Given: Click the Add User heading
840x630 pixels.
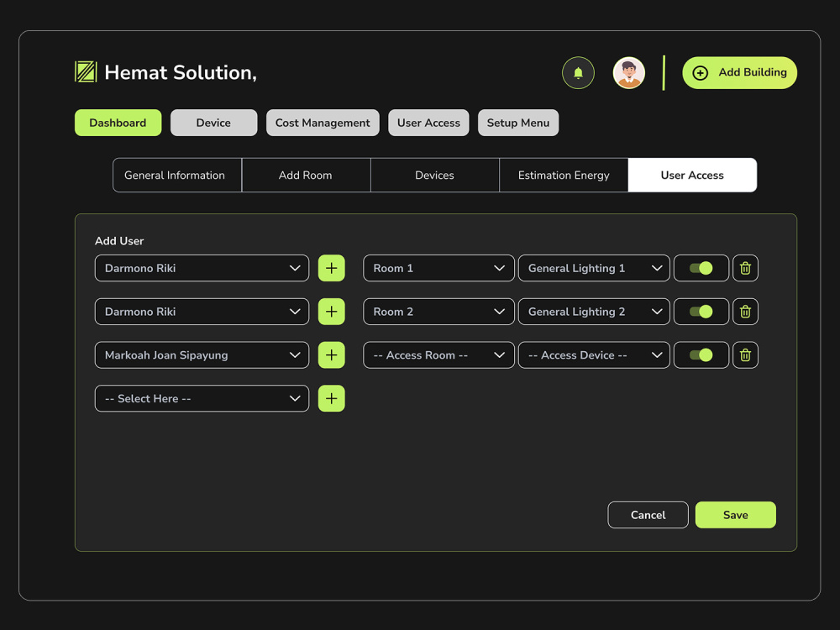Looking at the screenshot, I should click(119, 241).
